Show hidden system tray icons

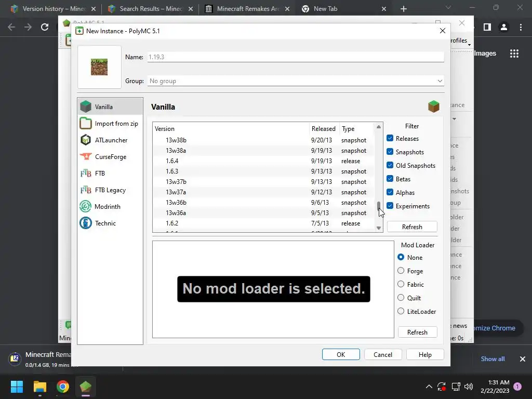click(x=429, y=387)
